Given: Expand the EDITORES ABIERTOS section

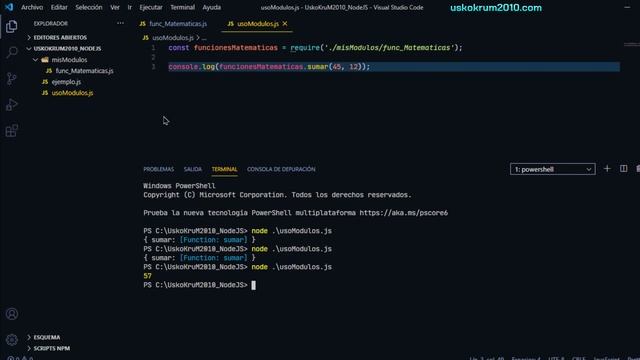Looking at the screenshot, I should click(x=60, y=38).
